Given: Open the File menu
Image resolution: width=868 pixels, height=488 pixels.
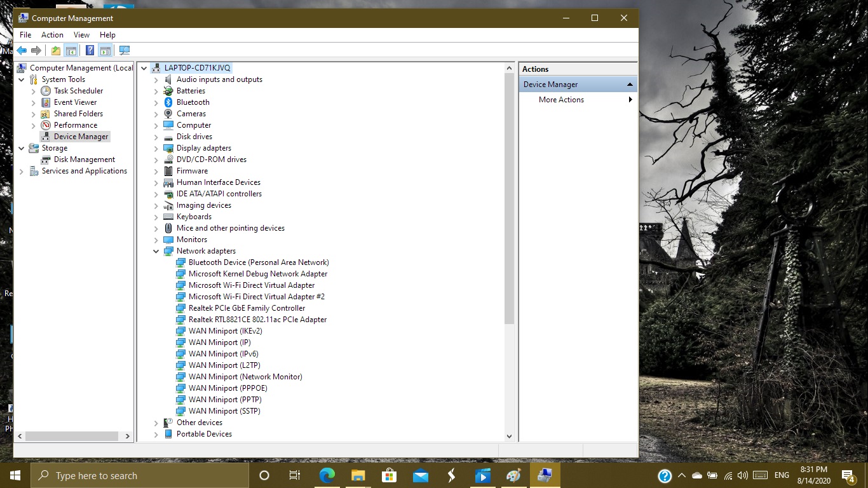Looking at the screenshot, I should (x=25, y=35).
